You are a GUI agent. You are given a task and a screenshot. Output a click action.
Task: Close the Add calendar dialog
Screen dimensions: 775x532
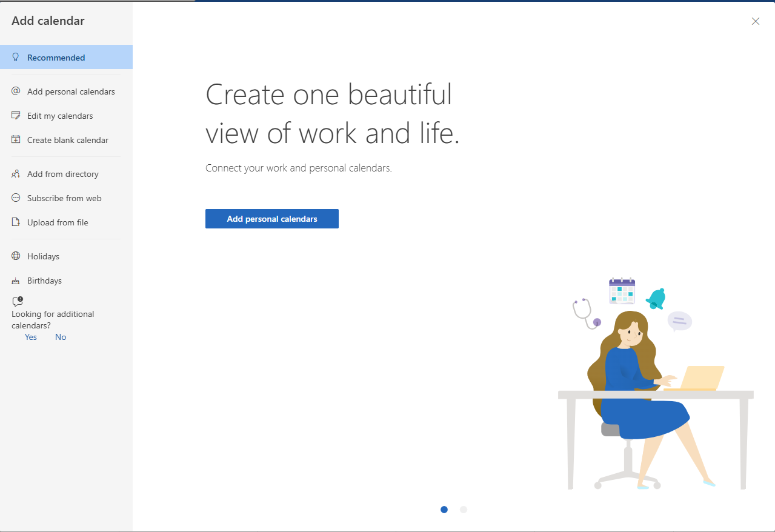click(755, 21)
